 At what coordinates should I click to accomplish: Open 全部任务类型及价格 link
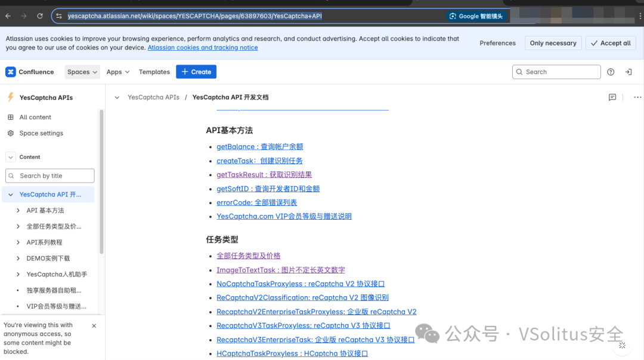[x=249, y=256]
